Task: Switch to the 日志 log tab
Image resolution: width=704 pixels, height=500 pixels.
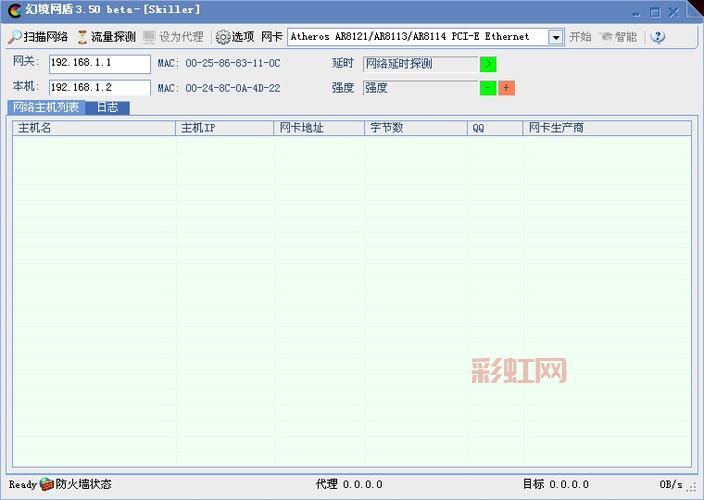Action: point(107,107)
